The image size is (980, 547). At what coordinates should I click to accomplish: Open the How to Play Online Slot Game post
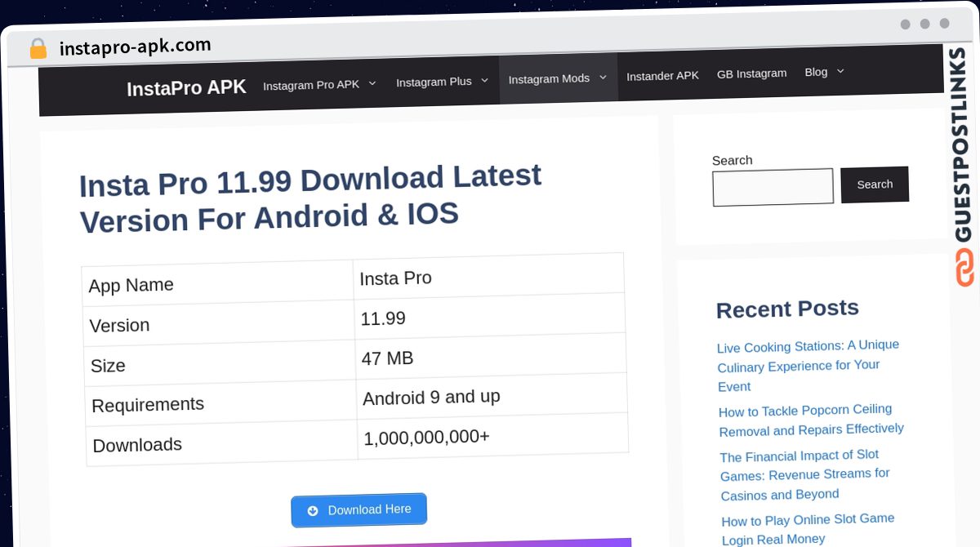[808, 529]
